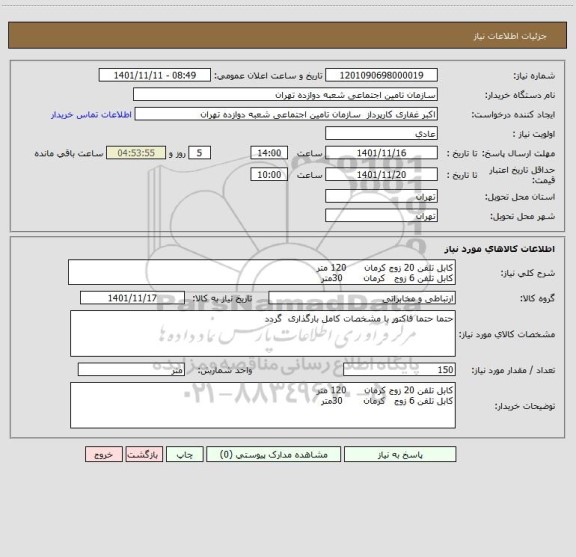576x557 pixels.
Task: Click the واحد شمارش field متر
Action: point(131,370)
